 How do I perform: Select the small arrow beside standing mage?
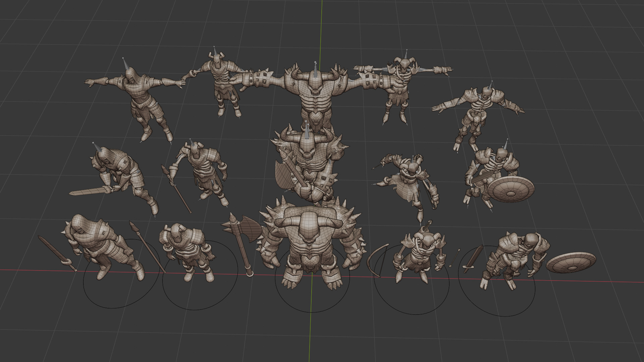point(454,258)
